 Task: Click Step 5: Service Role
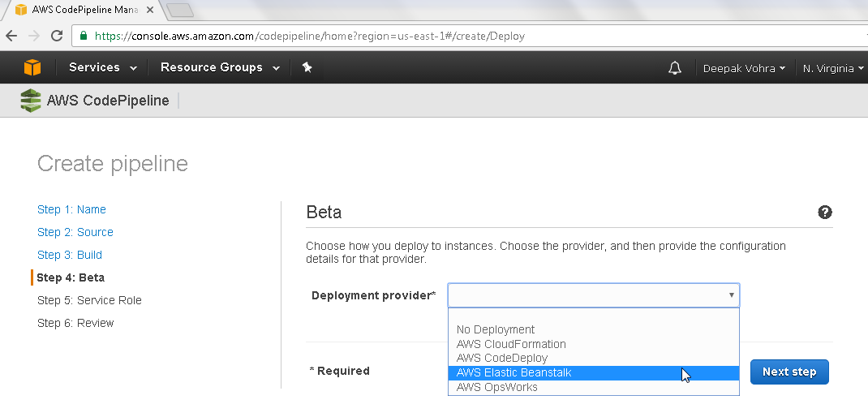[x=90, y=300]
